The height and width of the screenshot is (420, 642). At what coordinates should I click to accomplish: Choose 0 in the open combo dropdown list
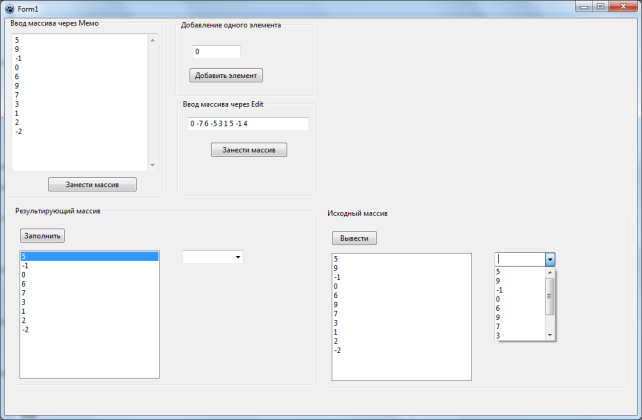point(520,299)
